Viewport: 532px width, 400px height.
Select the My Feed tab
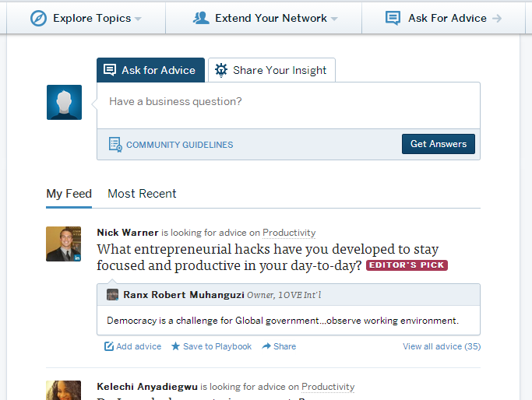click(x=69, y=194)
